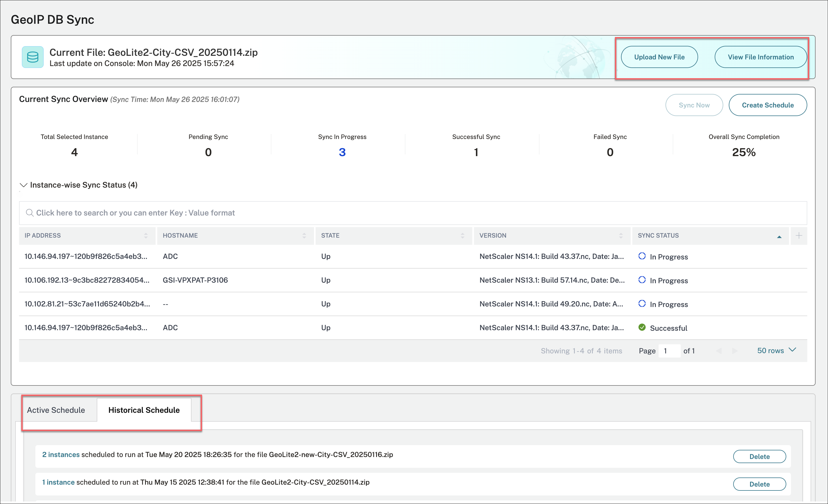The width and height of the screenshot is (828, 504).
Task: Click the next page arrow
Action: 735,351
